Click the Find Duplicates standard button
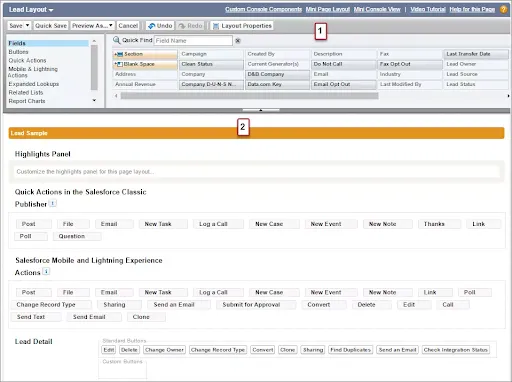Screen dimensions: 512x382 coord(350,350)
